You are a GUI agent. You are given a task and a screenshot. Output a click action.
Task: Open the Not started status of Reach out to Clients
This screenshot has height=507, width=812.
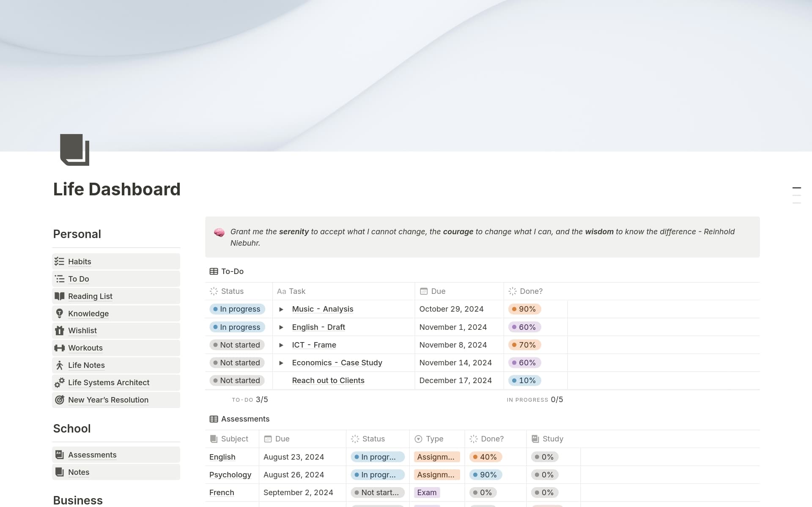pyautogui.click(x=237, y=381)
